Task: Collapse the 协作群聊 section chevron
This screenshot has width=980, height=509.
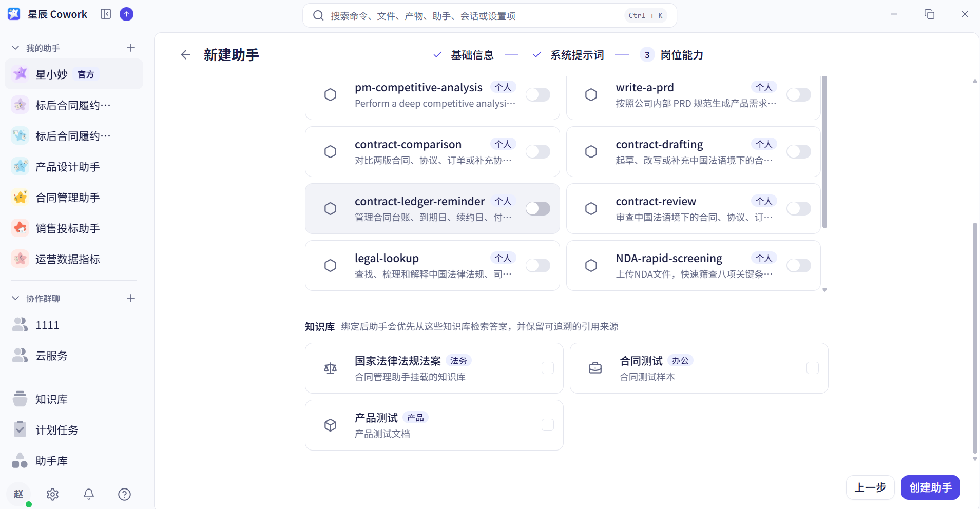Action: (x=15, y=298)
